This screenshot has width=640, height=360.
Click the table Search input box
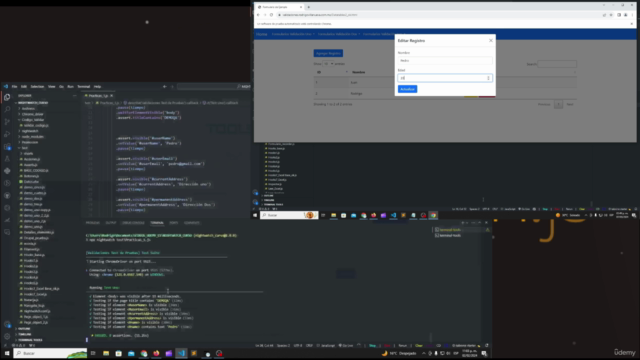tap(557, 64)
